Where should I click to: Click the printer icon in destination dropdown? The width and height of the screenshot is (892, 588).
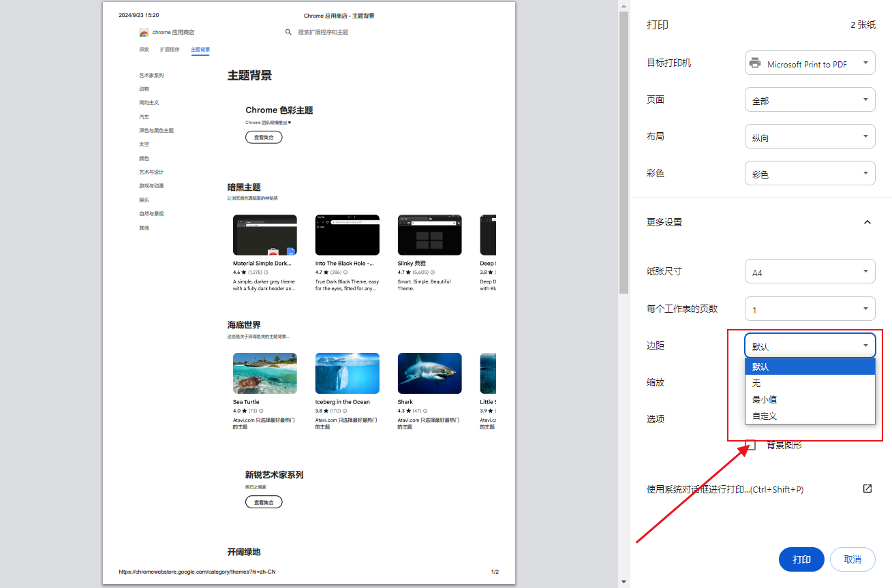755,63
